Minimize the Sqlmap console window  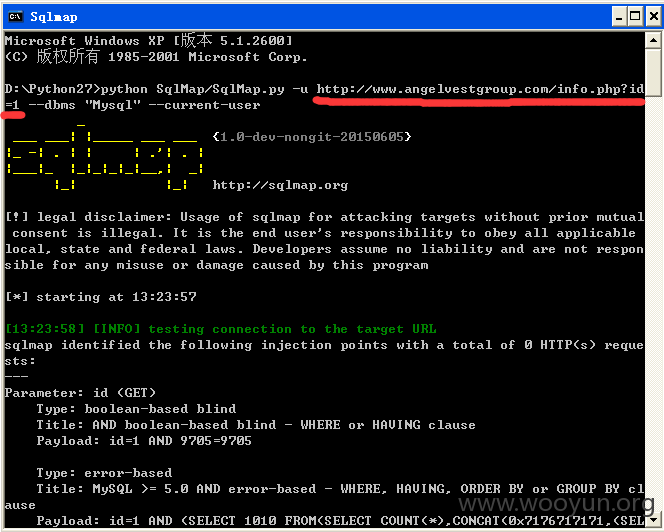tap(619, 17)
